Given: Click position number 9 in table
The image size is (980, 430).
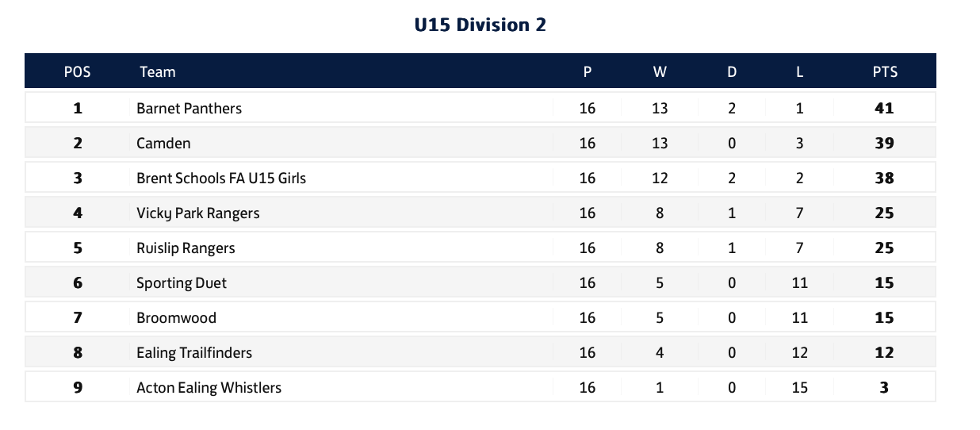Looking at the screenshot, I should coord(77,387).
